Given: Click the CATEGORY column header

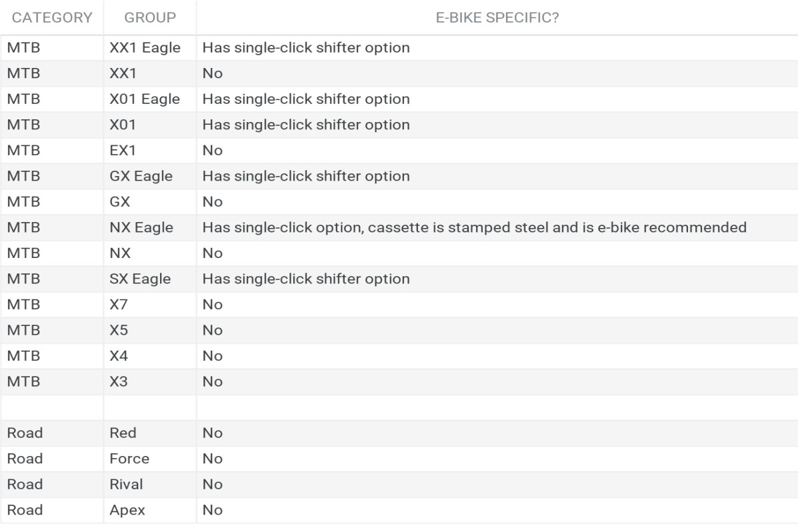Looking at the screenshot, I should 52,18.
